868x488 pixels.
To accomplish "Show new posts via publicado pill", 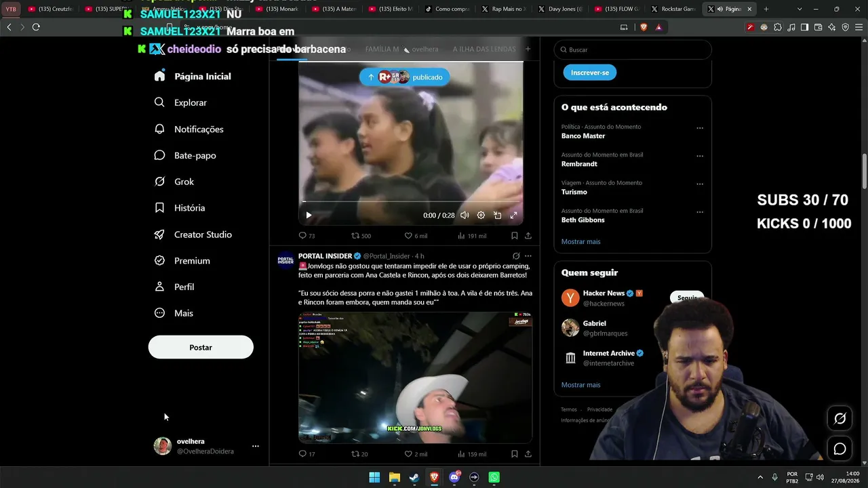I will (x=404, y=77).
